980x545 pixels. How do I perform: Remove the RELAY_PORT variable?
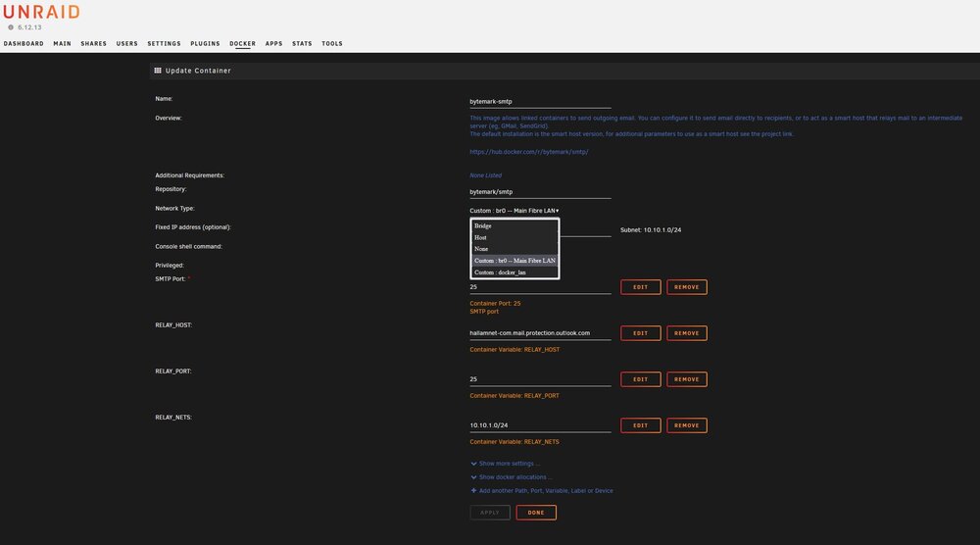pyautogui.click(x=686, y=379)
